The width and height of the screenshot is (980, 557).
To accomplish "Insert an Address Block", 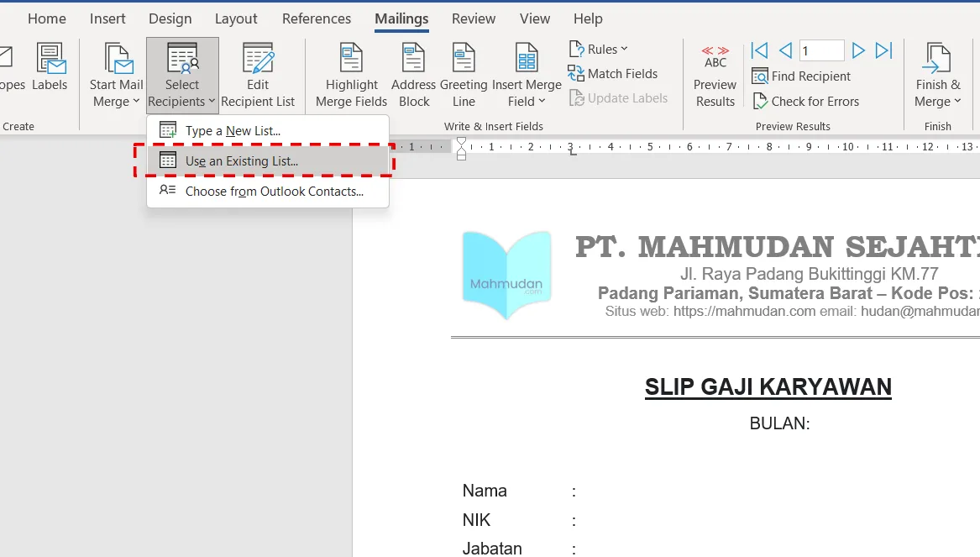I will coord(413,75).
